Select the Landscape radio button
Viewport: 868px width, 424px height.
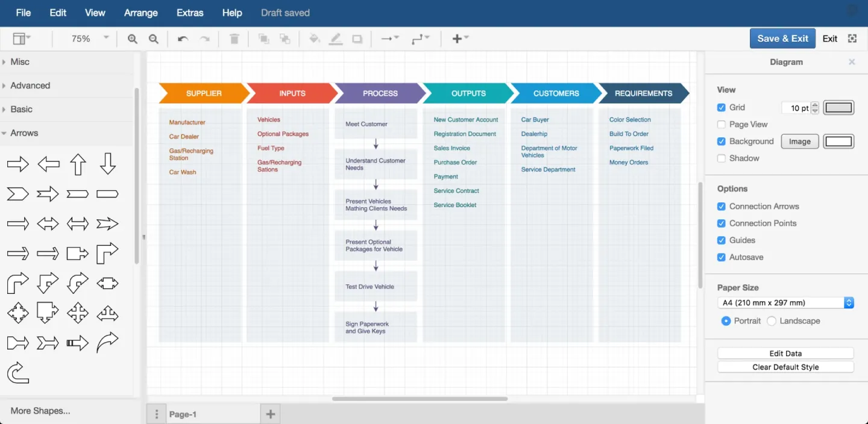click(772, 321)
